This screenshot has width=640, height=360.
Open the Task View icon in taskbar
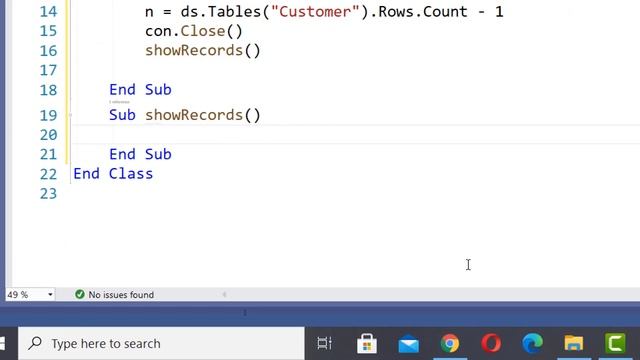pyautogui.click(x=324, y=344)
